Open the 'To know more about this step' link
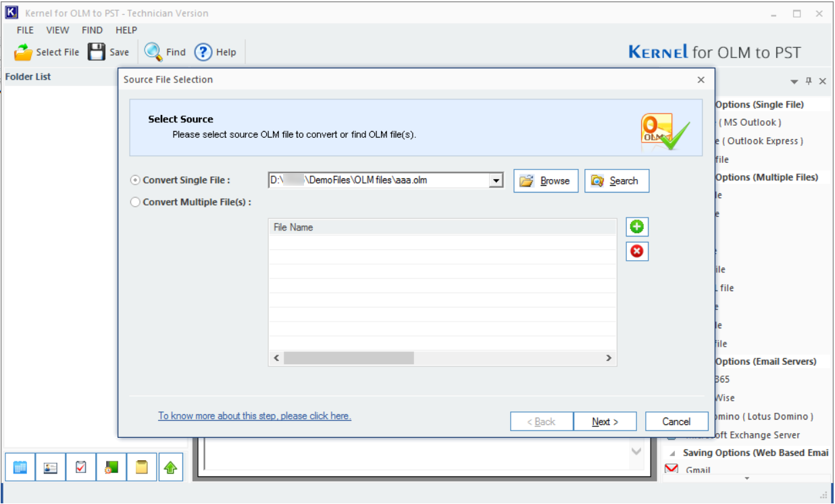 coord(255,416)
